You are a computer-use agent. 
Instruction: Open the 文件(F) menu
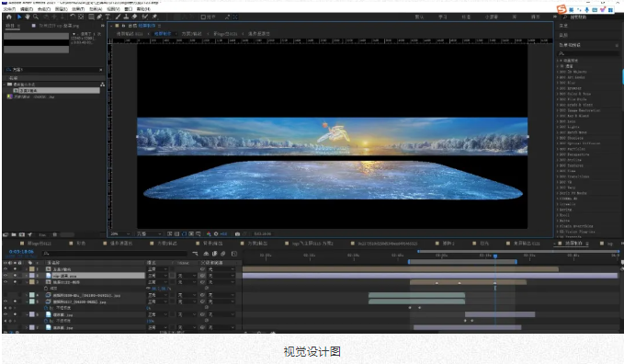click(9, 9)
